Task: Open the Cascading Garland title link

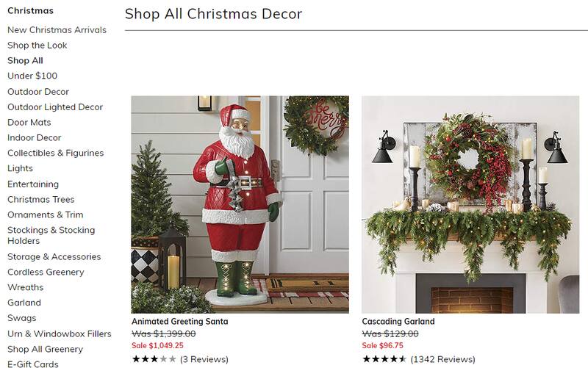Action: point(398,321)
